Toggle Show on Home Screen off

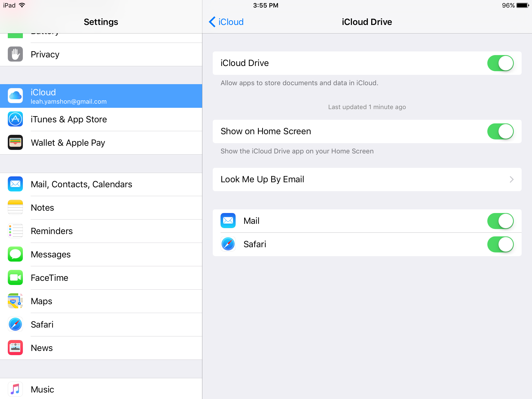[501, 131]
